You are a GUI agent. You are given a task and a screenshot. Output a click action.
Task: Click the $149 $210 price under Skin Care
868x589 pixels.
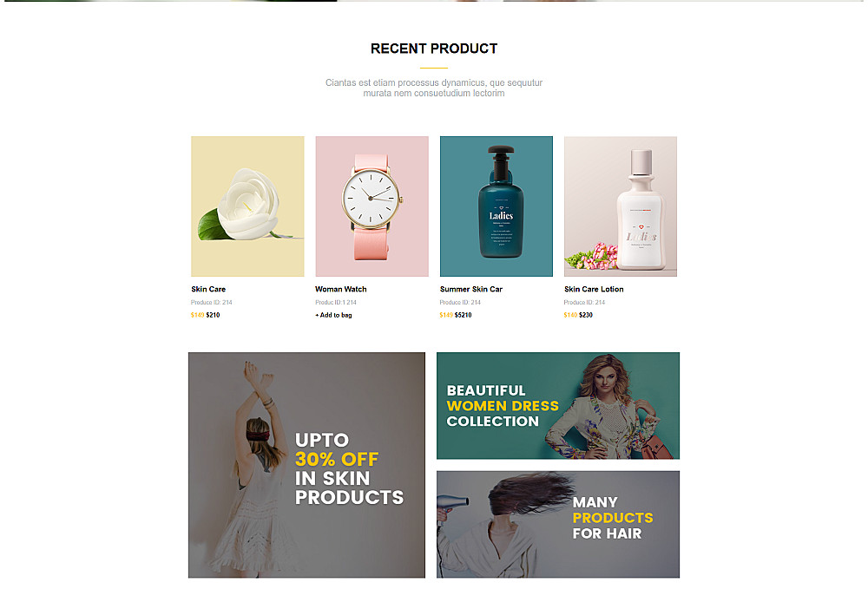[206, 315]
